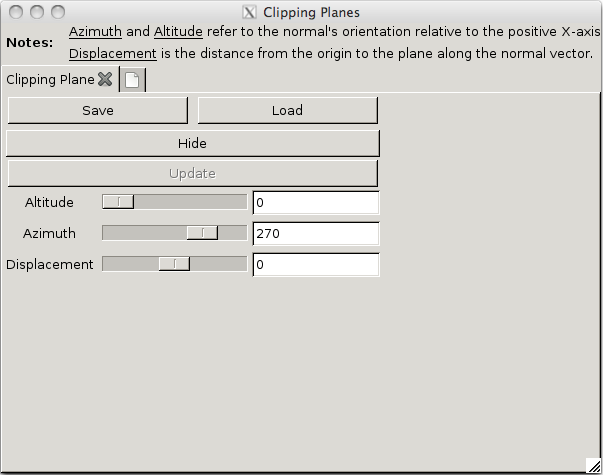Viewport: 603px width, 475px height.
Task: Click the Displacement slider handle
Action: click(x=174, y=264)
